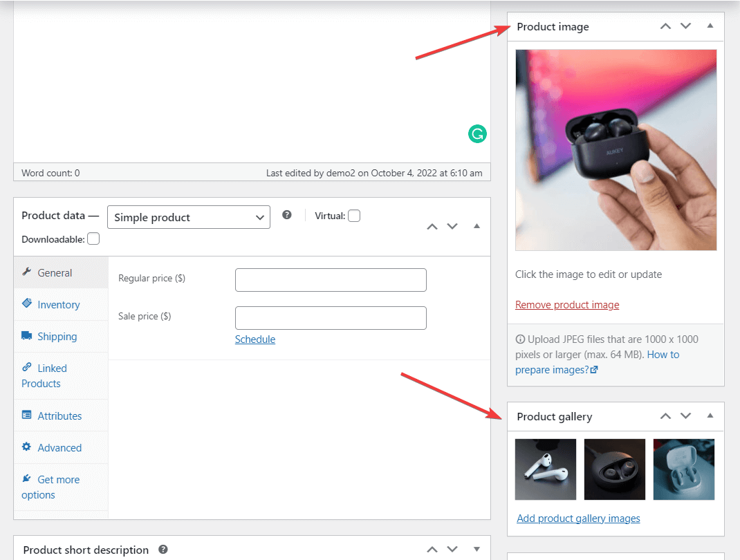The image size is (740, 560).
Task: Click the Advanced gear icon
Action: click(27, 447)
